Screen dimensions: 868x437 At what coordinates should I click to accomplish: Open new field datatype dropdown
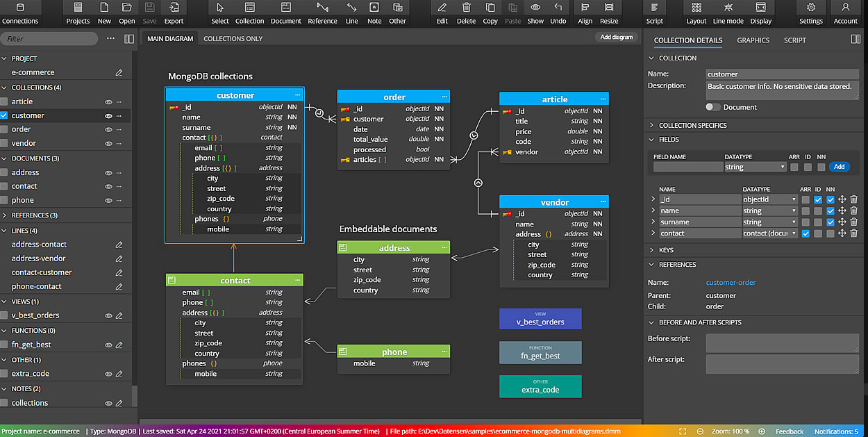[755, 167]
